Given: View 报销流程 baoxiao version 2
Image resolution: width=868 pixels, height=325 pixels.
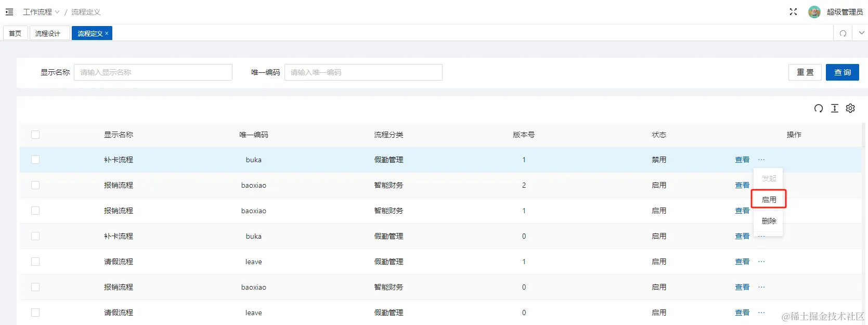Looking at the screenshot, I should tap(742, 185).
